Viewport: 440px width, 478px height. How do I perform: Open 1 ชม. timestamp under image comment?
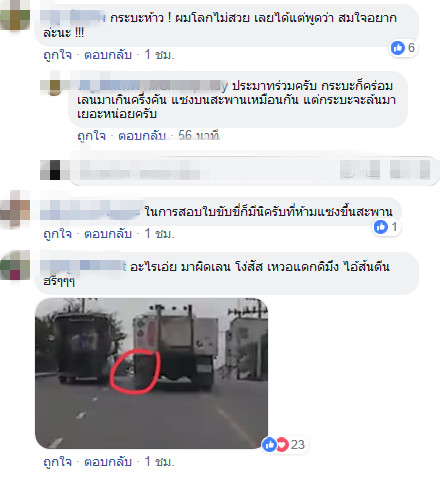point(159,462)
